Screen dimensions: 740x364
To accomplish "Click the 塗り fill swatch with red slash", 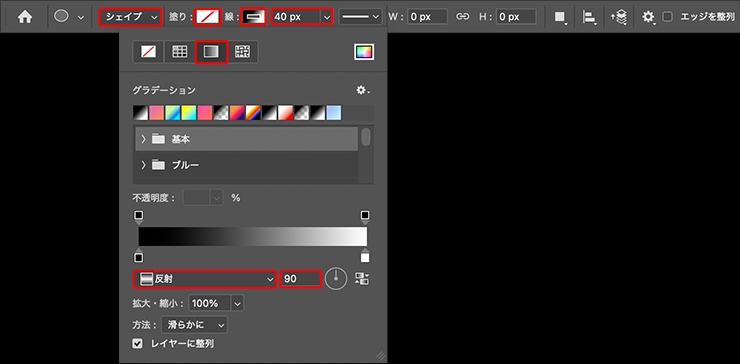I will (x=209, y=17).
